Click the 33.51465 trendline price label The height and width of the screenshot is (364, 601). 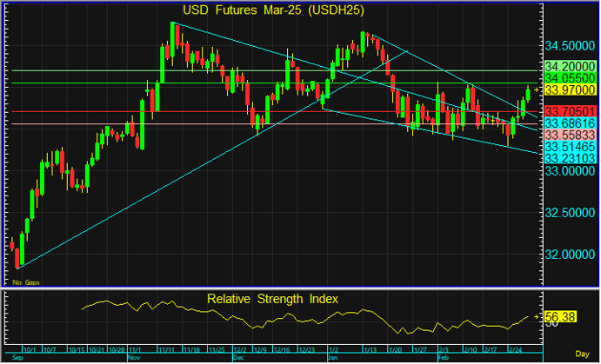coord(569,148)
